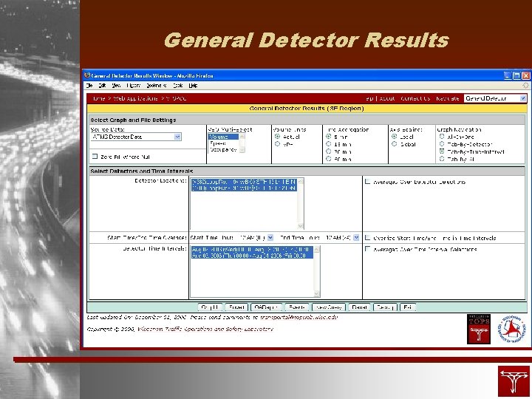Open the Bookmarks menu
The width and height of the screenshot is (532, 399).
[x=157, y=86]
